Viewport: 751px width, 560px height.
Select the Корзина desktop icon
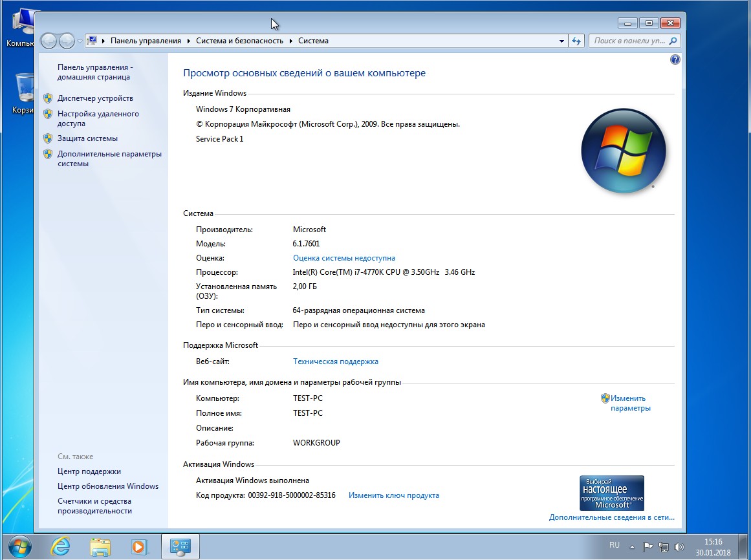coord(23,93)
